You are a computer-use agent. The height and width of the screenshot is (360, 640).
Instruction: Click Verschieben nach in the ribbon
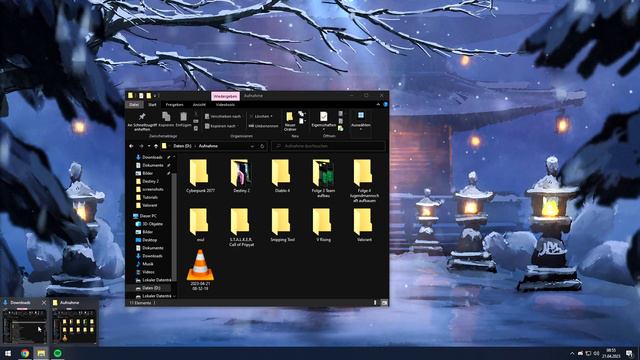[x=223, y=117]
